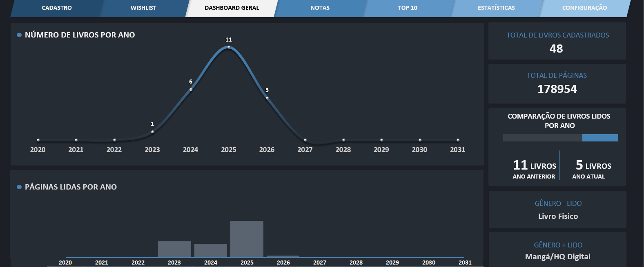
Task: Select the 2028 axis label in the pages chart
Action: pyautogui.click(x=356, y=263)
